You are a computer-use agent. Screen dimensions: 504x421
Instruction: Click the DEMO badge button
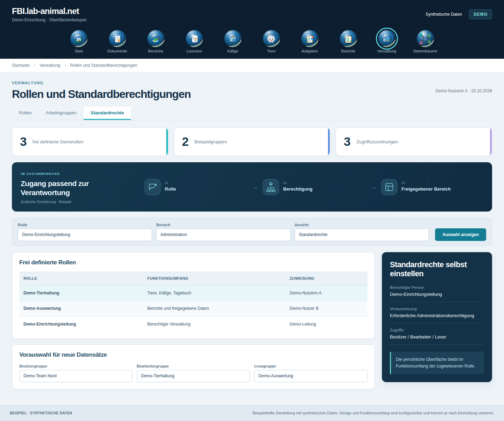[x=481, y=14]
